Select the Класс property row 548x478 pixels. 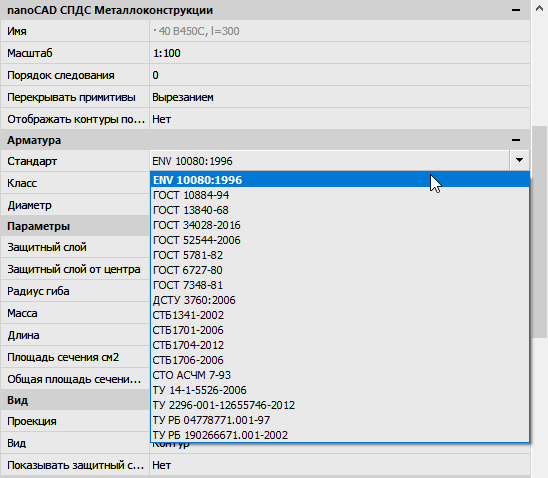pyautogui.click(x=75, y=183)
